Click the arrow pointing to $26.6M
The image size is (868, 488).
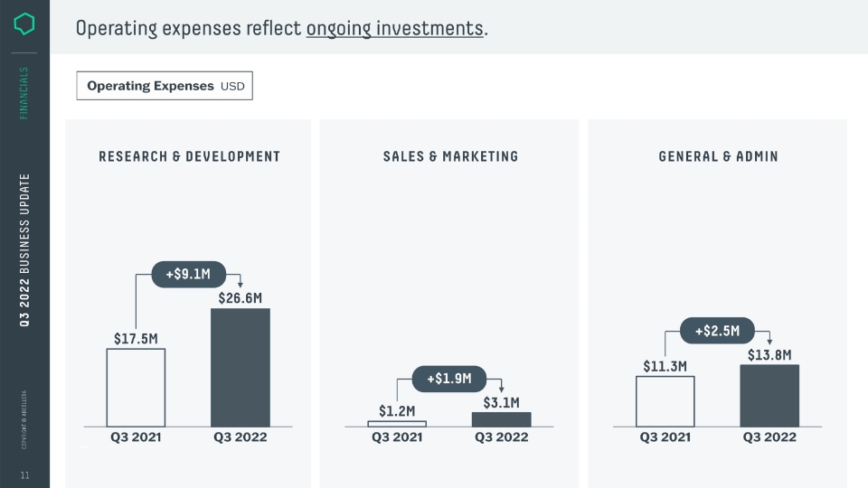point(241,284)
